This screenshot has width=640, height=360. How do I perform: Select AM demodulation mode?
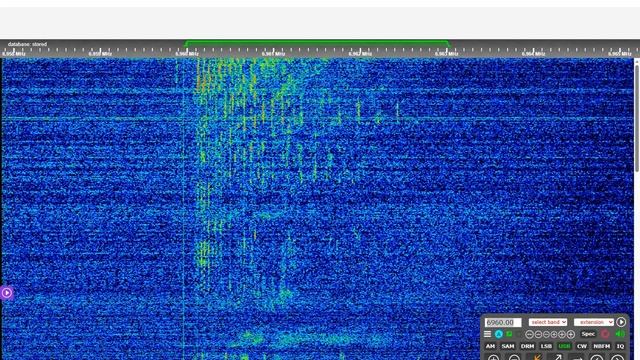[490, 346]
